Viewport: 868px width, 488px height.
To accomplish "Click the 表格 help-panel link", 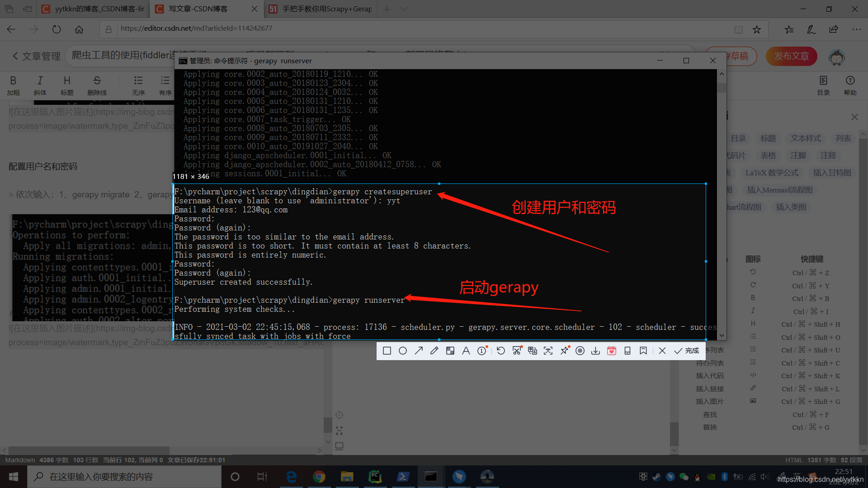I will [x=768, y=156].
